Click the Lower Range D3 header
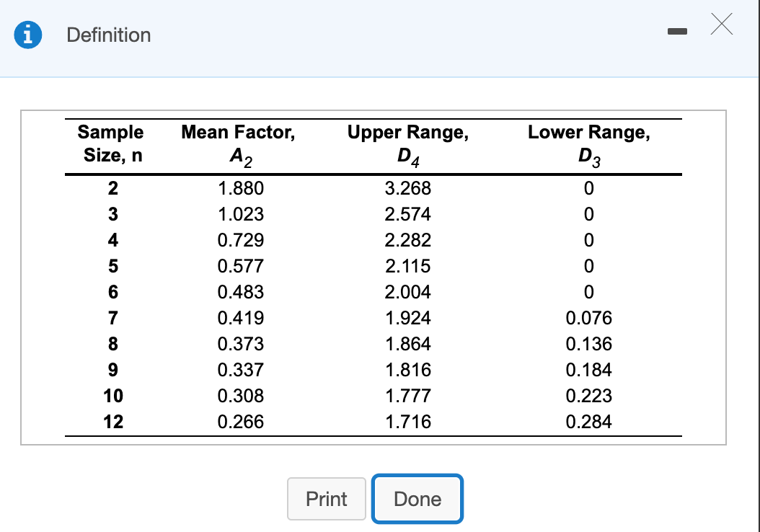This screenshot has height=532, width=760. [x=588, y=143]
